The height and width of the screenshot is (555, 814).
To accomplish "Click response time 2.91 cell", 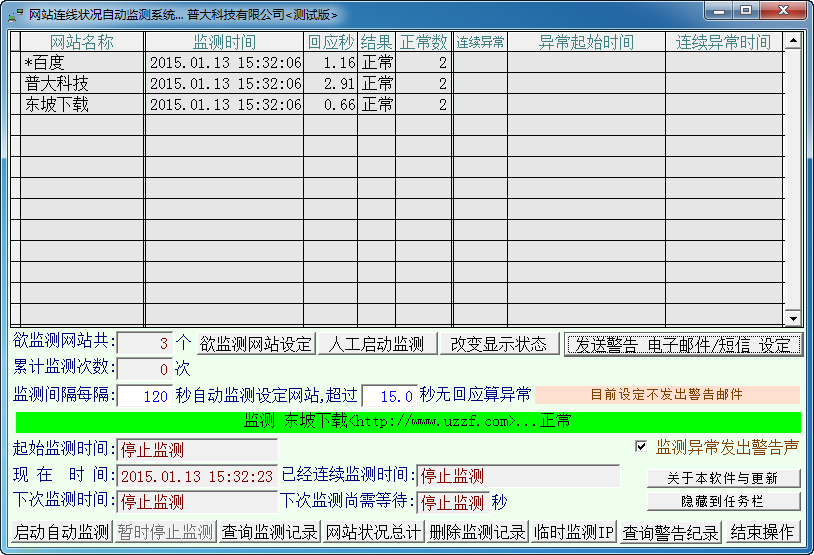I will (x=331, y=83).
